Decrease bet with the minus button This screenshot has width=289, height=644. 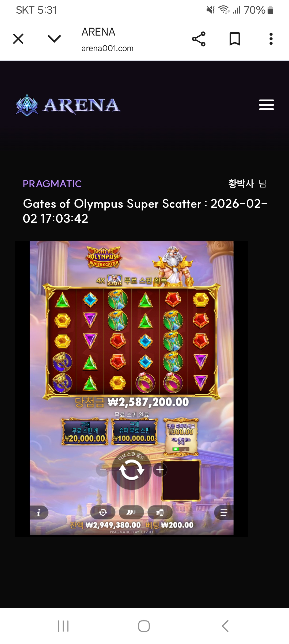(x=103, y=470)
